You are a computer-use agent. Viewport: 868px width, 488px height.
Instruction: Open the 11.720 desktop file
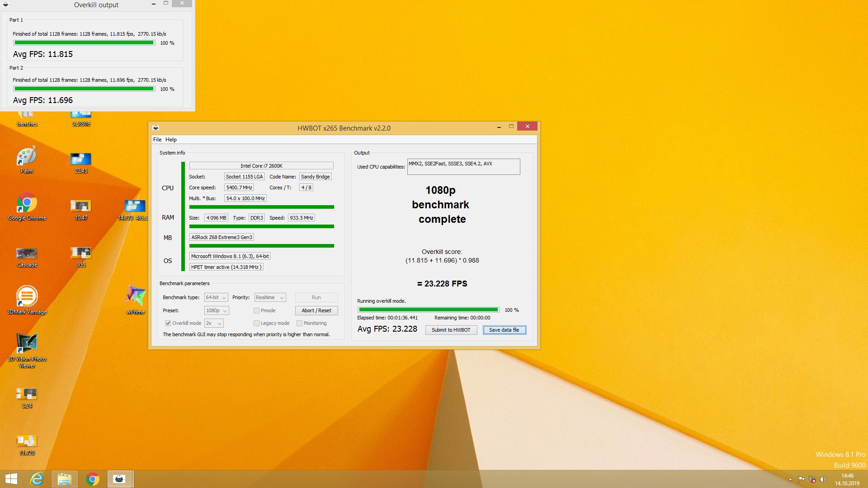27,445
